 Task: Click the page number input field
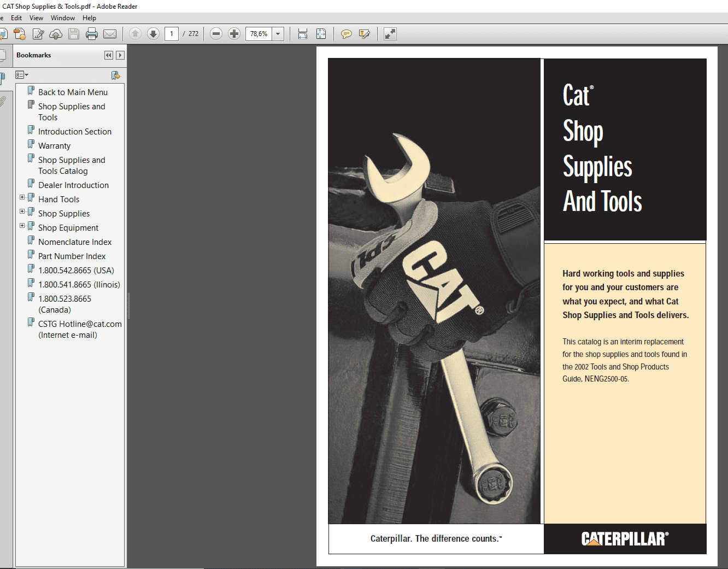pos(171,34)
